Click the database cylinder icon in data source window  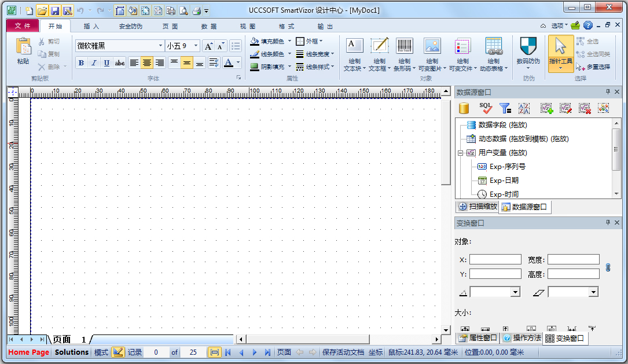tap(464, 108)
